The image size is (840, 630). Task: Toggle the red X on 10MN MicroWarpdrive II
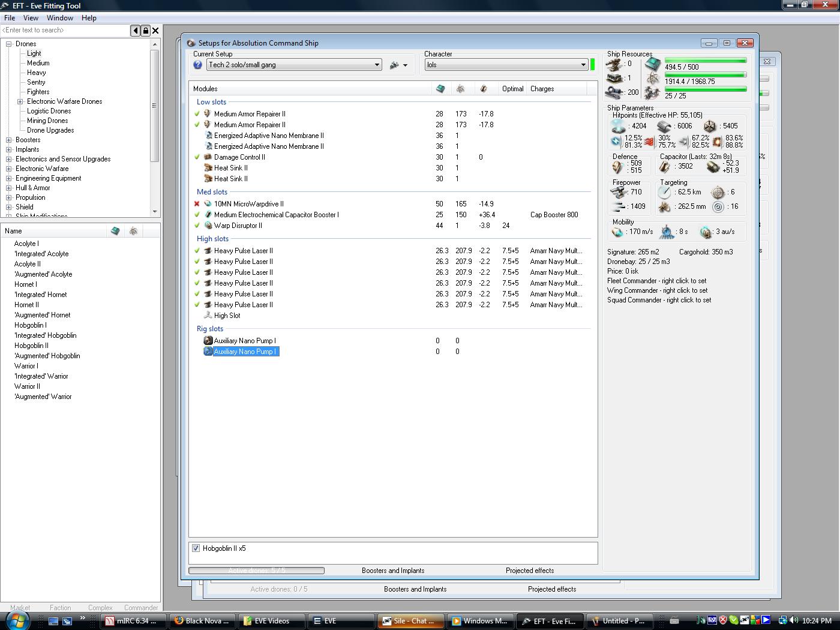(197, 204)
